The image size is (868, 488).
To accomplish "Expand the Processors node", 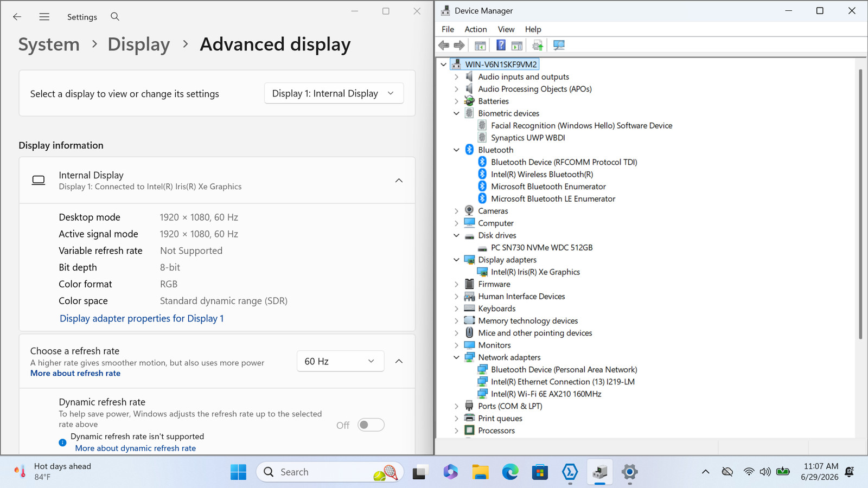I will click(x=456, y=431).
